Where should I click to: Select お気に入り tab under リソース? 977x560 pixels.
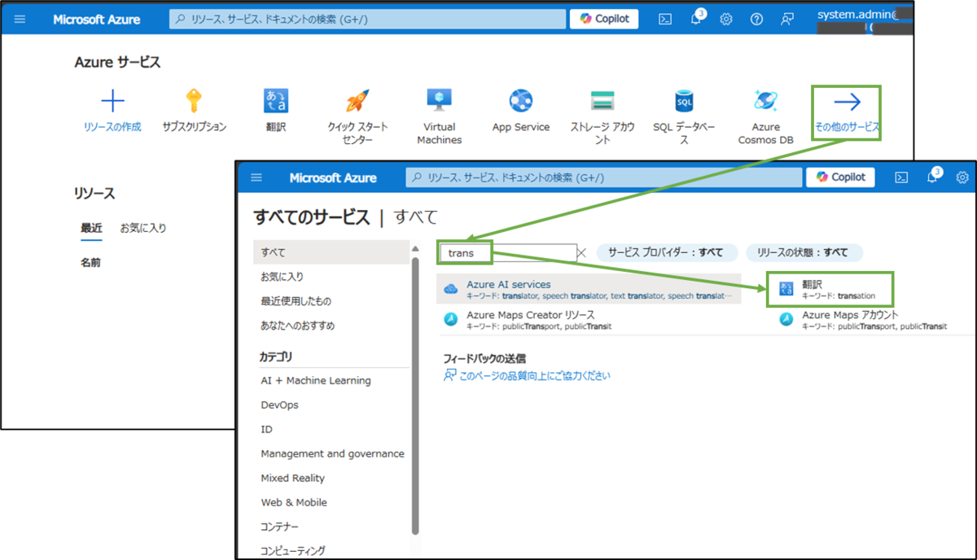click(143, 229)
